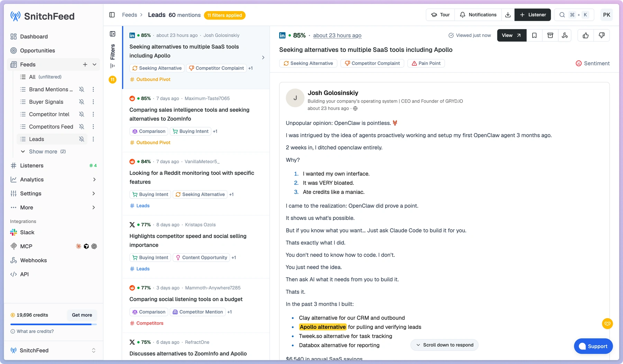Click Sentiment indicator
Image resolution: width=623 pixels, height=364 pixels.
(x=593, y=63)
